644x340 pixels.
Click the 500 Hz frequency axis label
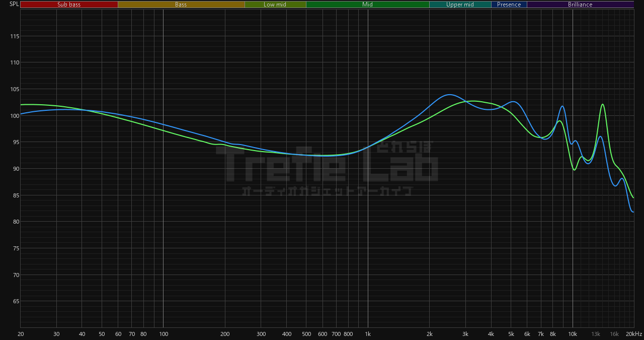pos(306,334)
